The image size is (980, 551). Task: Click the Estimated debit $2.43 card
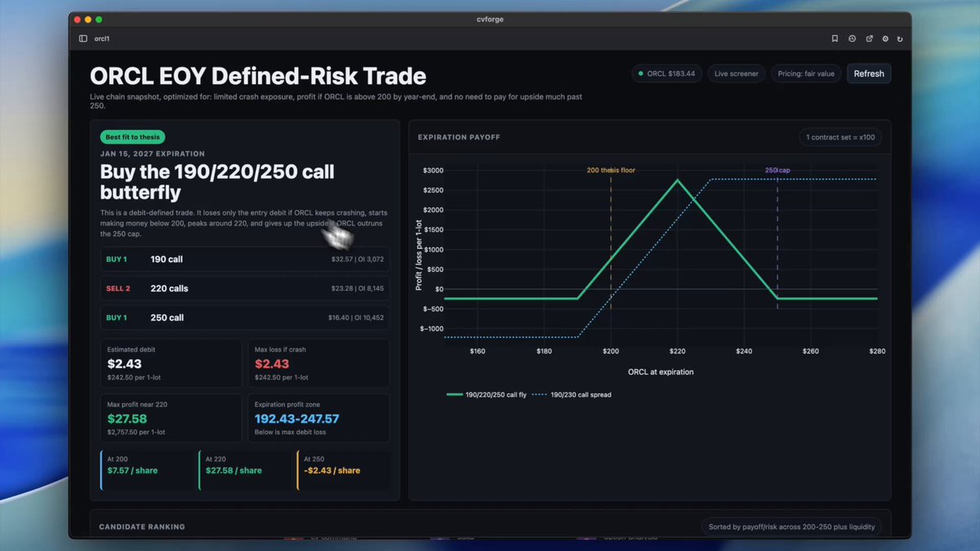[x=171, y=363]
